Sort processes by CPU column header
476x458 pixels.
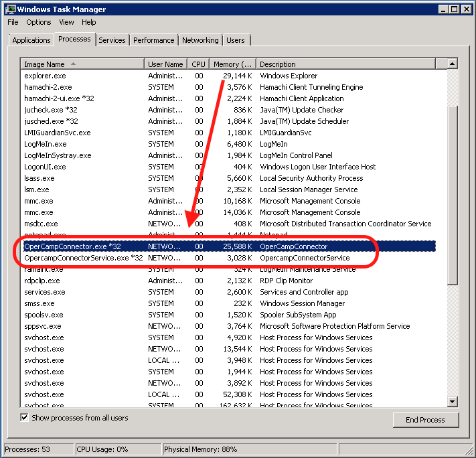coord(198,64)
